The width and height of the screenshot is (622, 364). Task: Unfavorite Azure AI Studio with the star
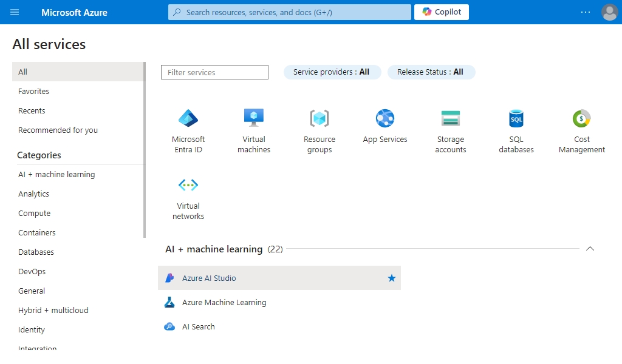[x=392, y=278]
